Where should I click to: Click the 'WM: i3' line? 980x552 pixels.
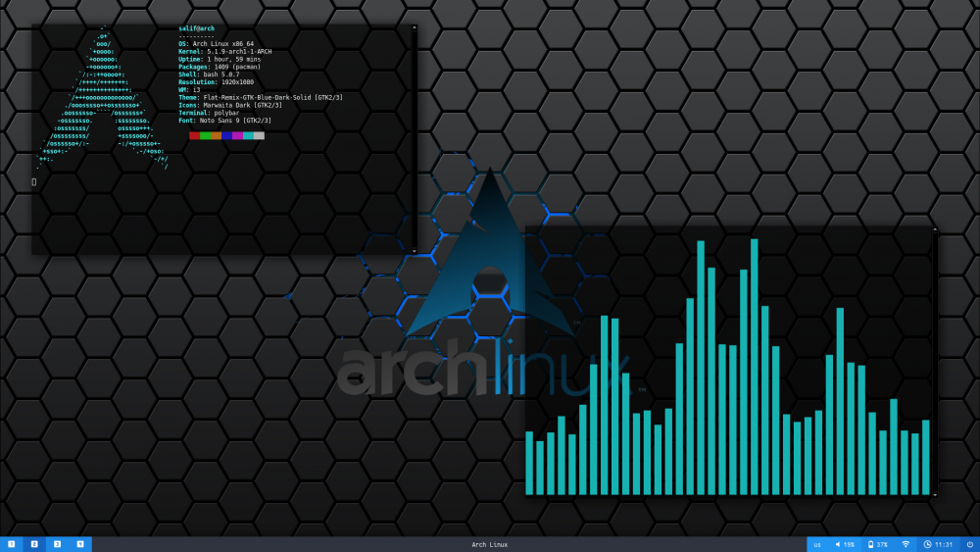tap(189, 90)
